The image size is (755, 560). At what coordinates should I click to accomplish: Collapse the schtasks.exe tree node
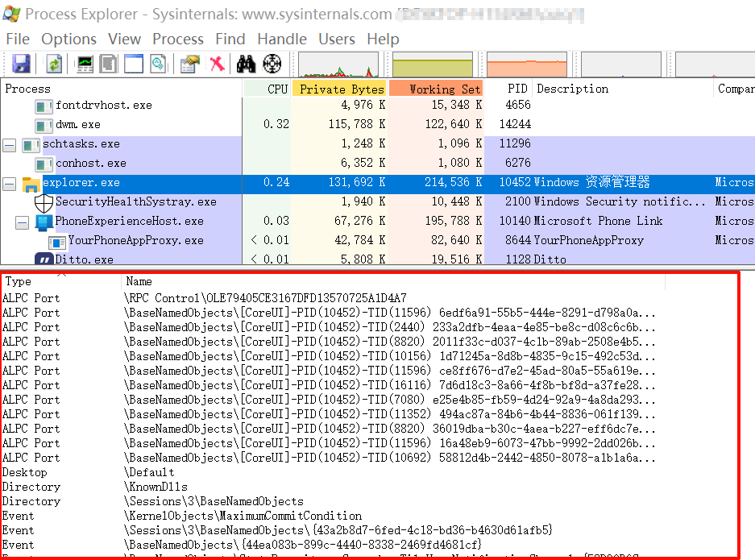[x=10, y=144]
